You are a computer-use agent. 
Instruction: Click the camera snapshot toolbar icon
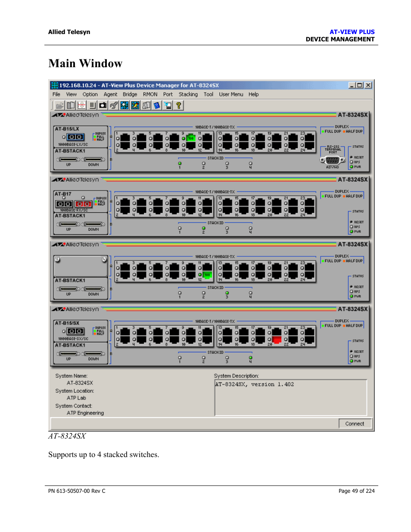click(x=103, y=105)
